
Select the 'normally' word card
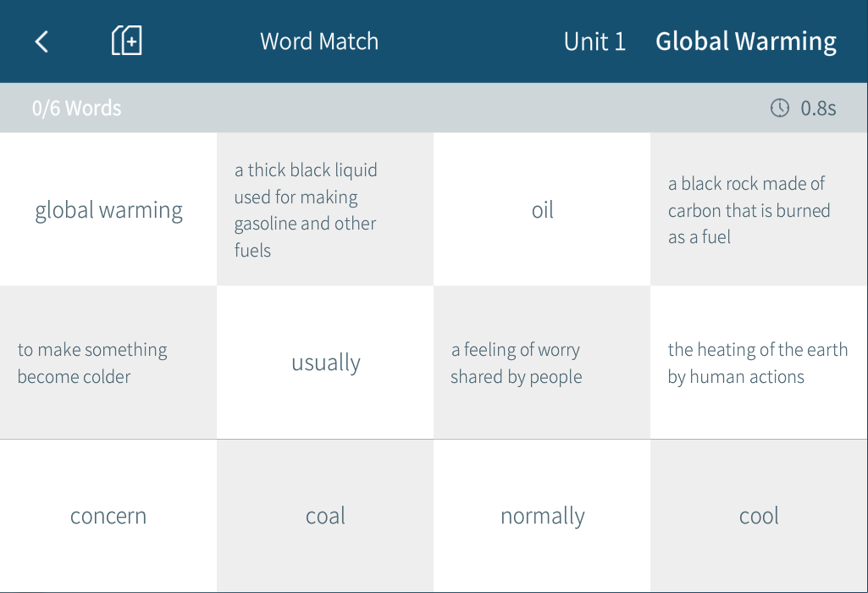tap(542, 516)
